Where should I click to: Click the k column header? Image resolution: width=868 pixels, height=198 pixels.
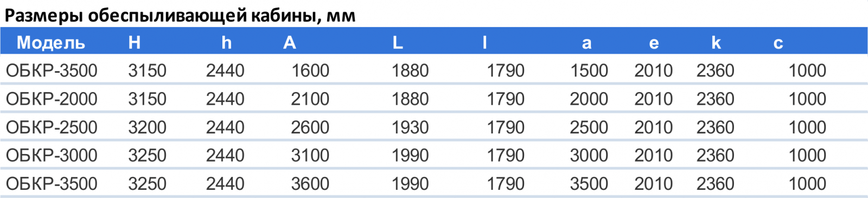716,42
